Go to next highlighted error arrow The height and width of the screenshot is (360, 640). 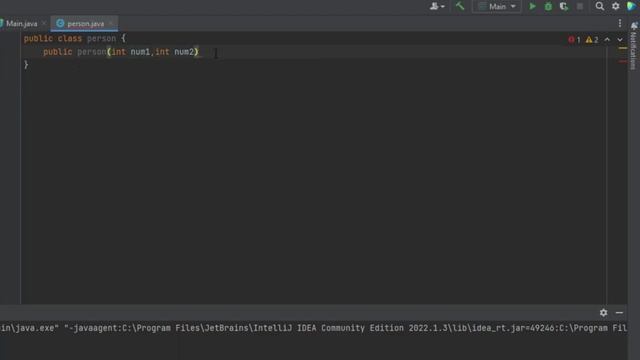tap(620, 40)
